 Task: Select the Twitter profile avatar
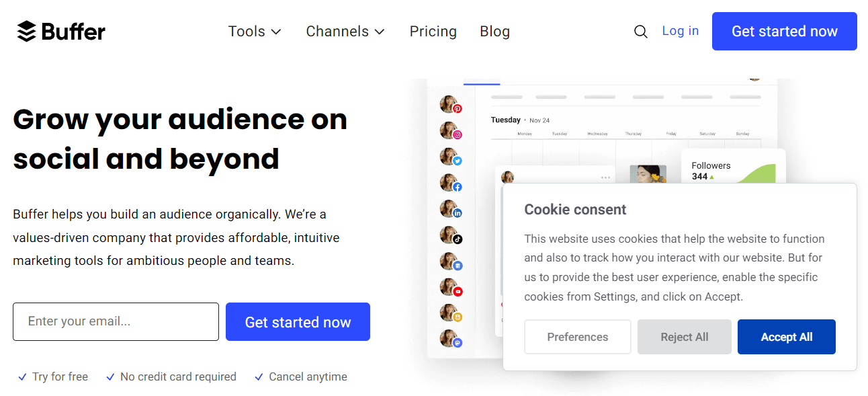[449, 157]
